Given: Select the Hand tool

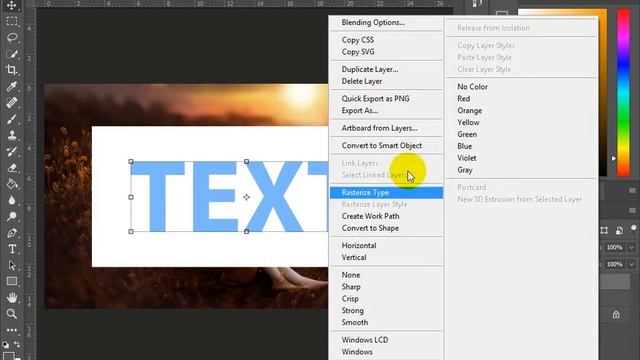Looking at the screenshot, I should click(11, 298).
